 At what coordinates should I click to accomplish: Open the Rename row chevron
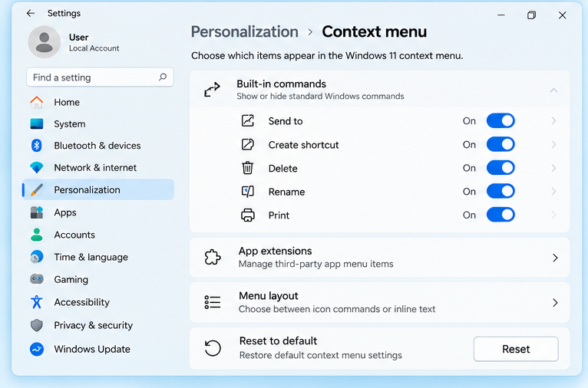point(554,192)
